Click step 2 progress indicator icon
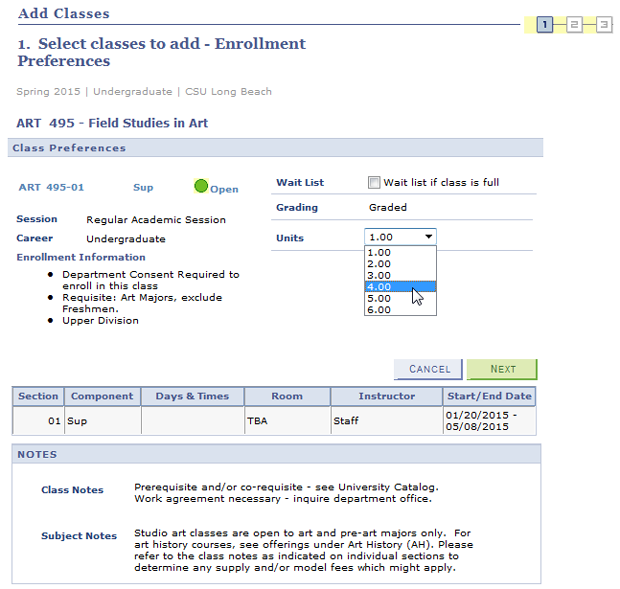Viewport: 620px width, 589px height. point(574,25)
